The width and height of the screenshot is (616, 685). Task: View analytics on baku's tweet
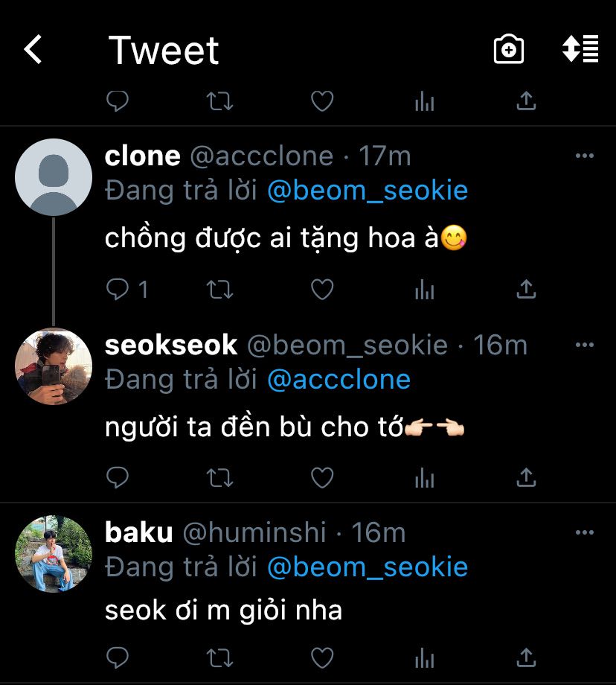click(x=424, y=657)
